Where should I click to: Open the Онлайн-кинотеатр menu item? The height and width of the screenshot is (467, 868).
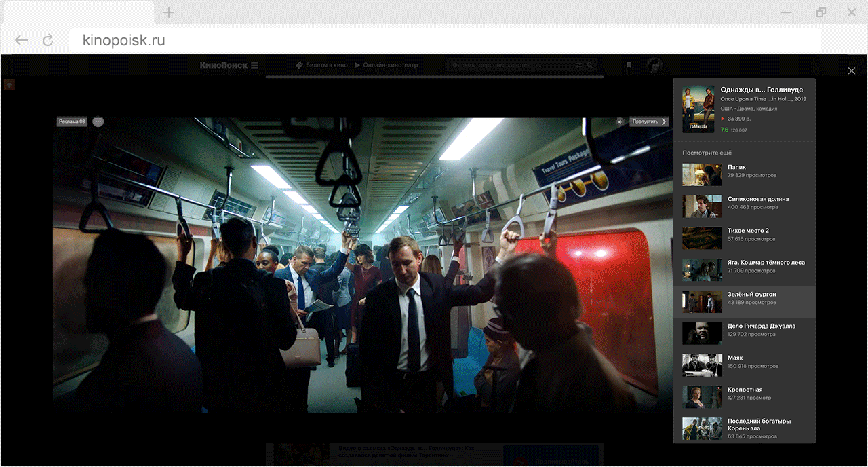click(386, 65)
